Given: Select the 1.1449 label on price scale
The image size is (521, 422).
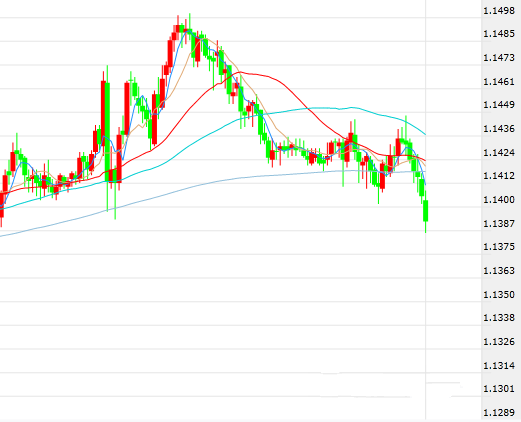Looking at the screenshot, I should pyautogui.click(x=499, y=105).
